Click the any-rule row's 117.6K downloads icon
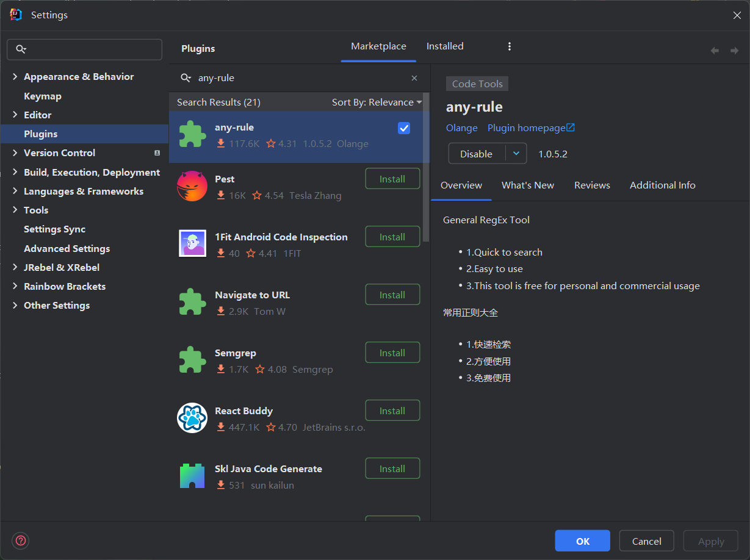Screen dimensions: 750x560 pyautogui.click(x=221, y=144)
